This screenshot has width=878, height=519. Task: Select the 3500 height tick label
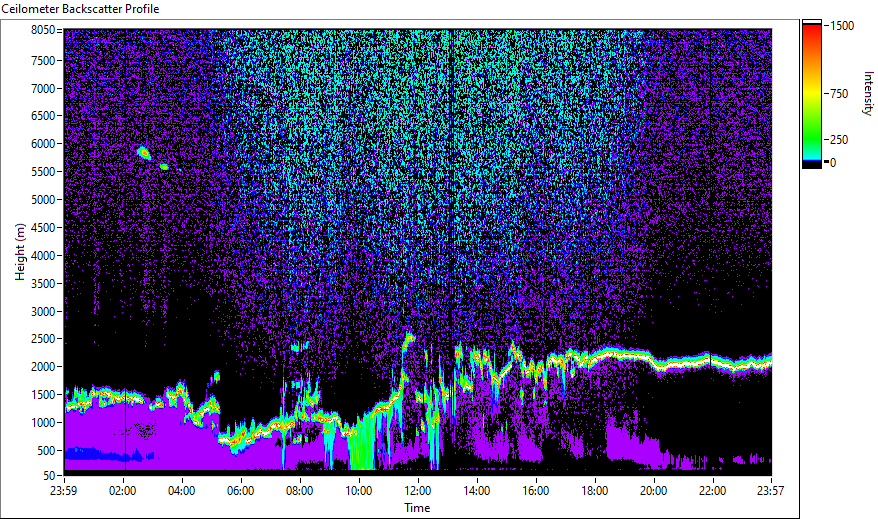click(x=43, y=284)
